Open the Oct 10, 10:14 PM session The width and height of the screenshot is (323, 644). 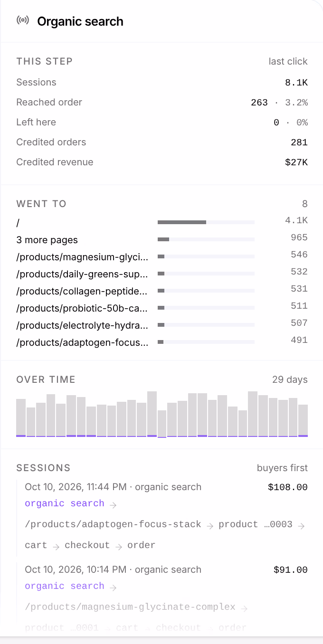tap(162, 598)
